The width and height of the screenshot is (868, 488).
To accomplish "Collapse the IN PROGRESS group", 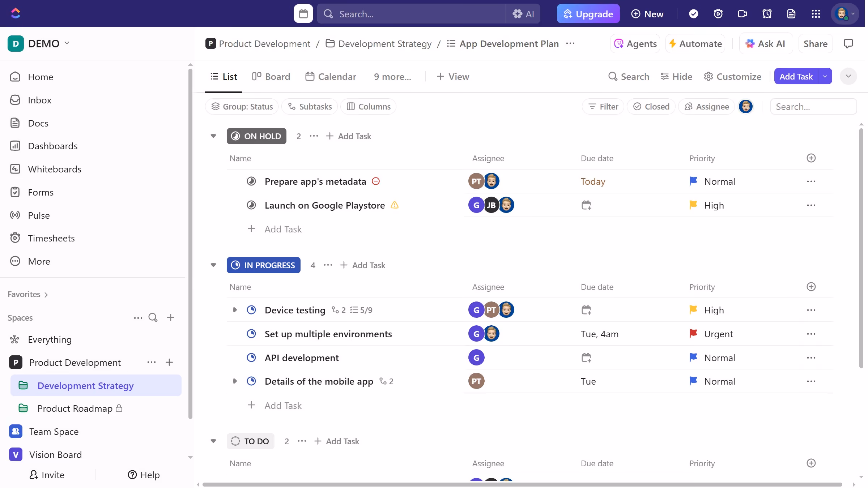I will [x=213, y=265].
